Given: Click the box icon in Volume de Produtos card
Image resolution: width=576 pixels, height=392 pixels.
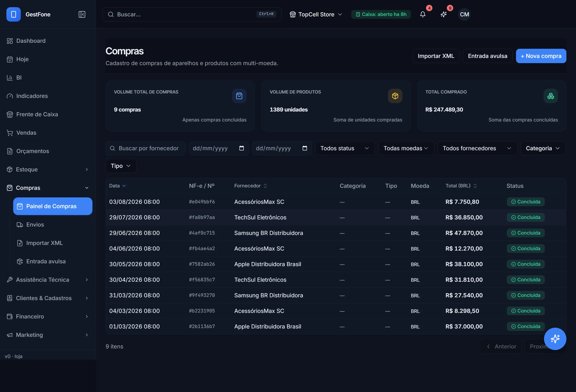Looking at the screenshot, I should pos(395,96).
